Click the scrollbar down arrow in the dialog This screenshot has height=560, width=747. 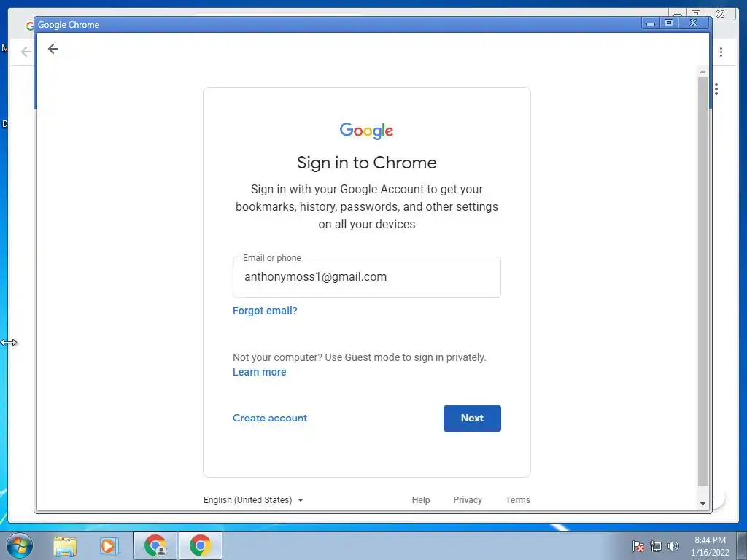[x=703, y=503]
